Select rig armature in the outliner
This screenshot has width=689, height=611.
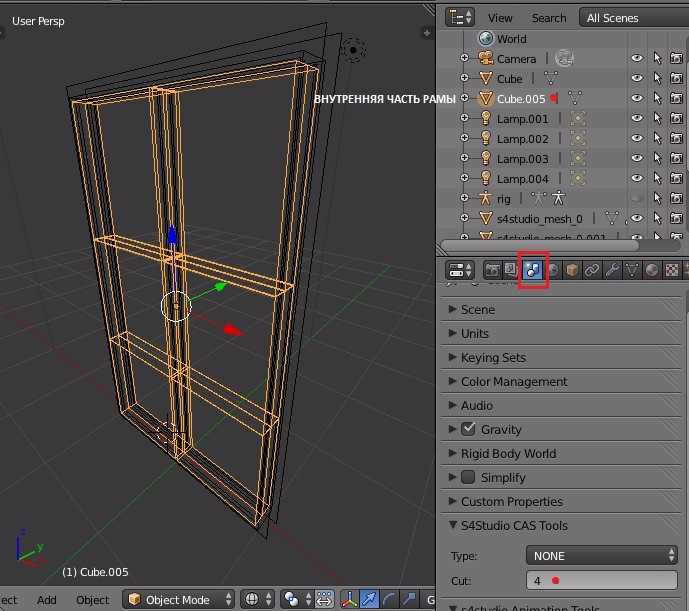tap(504, 199)
